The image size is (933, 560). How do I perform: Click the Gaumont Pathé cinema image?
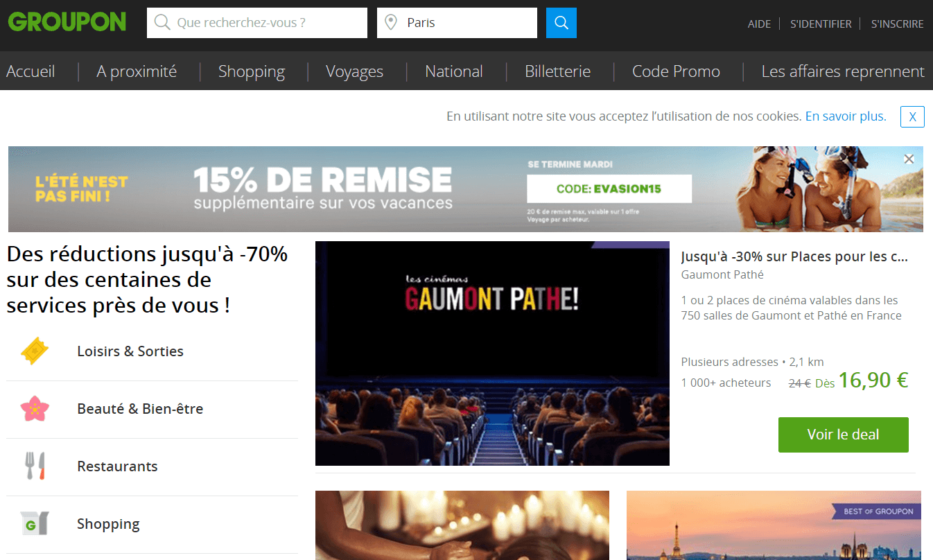pyautogui.click(x=492, y=353)
